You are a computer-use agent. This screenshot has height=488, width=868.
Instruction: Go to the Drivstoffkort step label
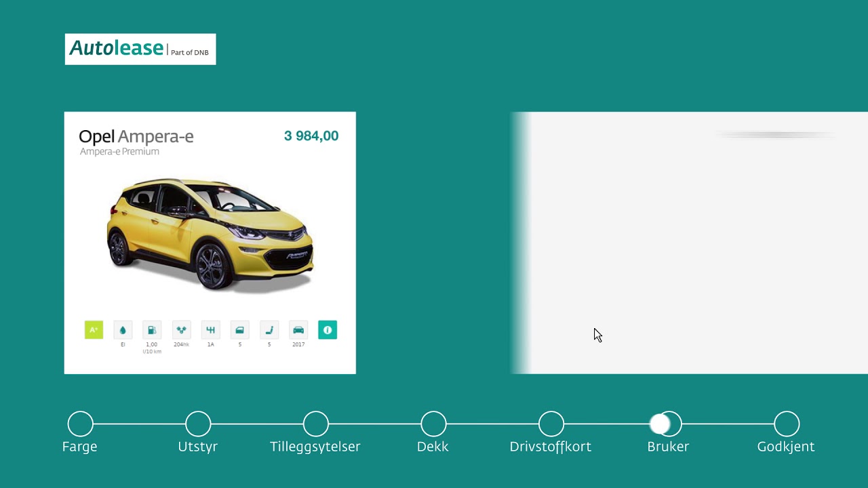pos(551,447)
